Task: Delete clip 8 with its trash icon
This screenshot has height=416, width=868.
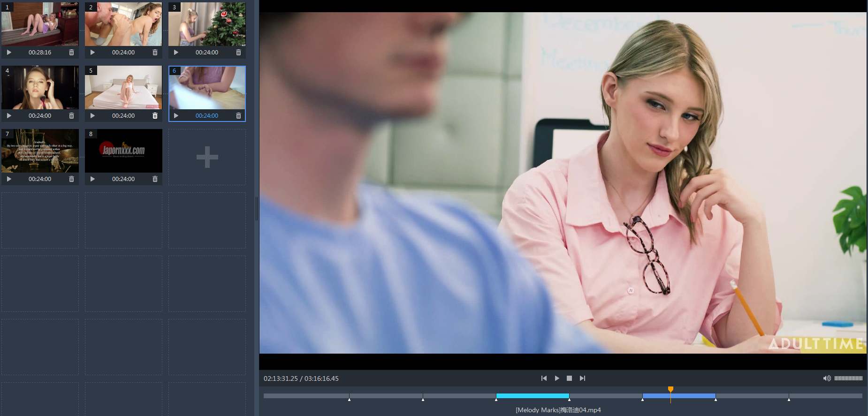Action: [155, 179]
